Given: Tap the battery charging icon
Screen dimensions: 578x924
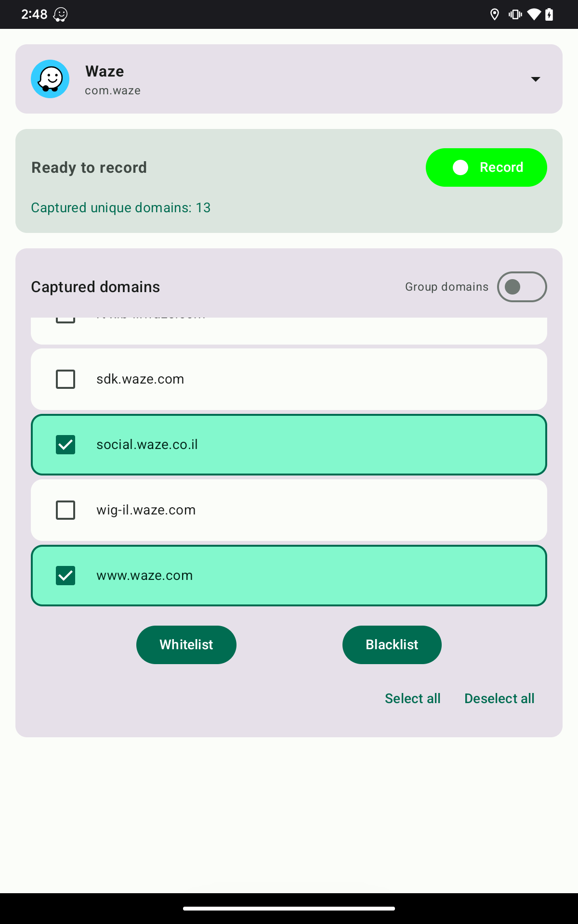Looking at the screenshot, I should (x=549, y=14).
